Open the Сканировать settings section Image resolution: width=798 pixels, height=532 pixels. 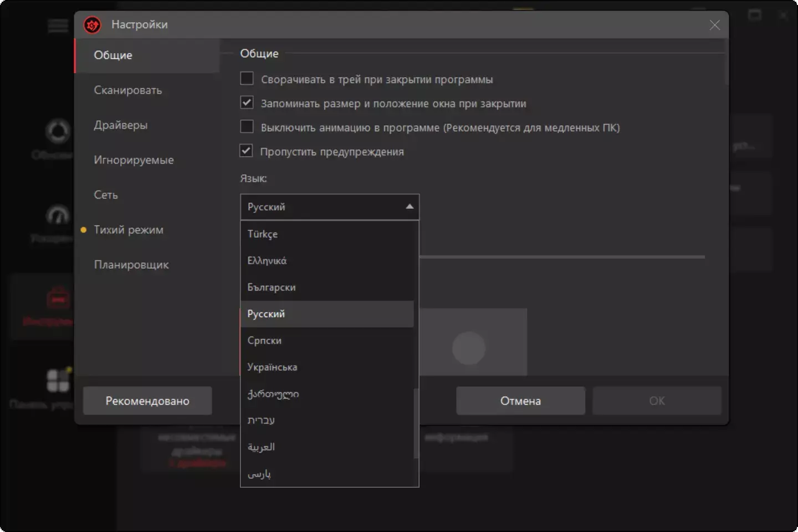128,90
